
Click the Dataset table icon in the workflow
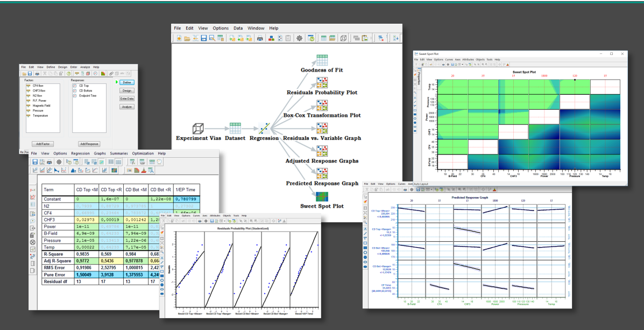(235, 127)
